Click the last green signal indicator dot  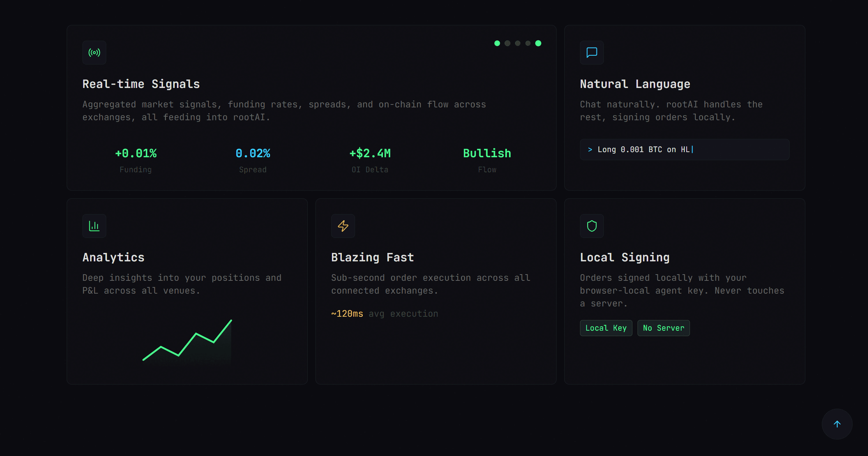tap(538, 43)
